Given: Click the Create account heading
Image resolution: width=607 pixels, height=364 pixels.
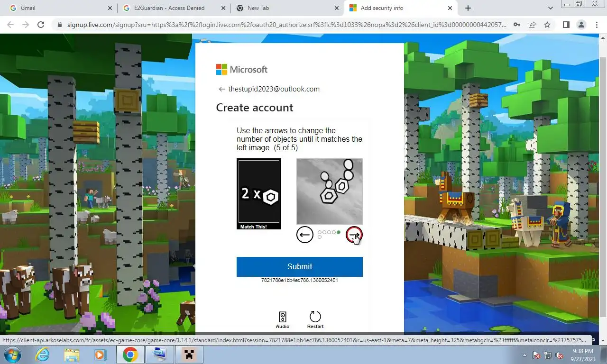Looking at the screenshot, I should click(x=255, y=108).
